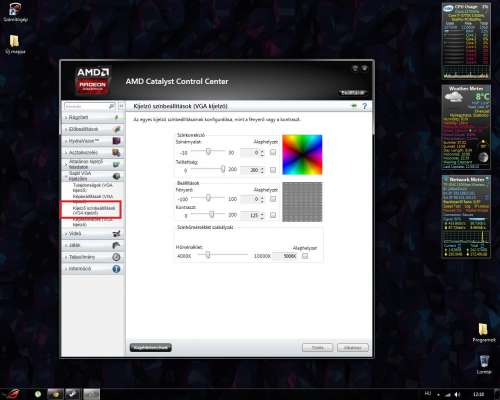This screenshot has width=500, height=400.
Task: Pin this page using the green pin icon
Action: tap(354, 106)
